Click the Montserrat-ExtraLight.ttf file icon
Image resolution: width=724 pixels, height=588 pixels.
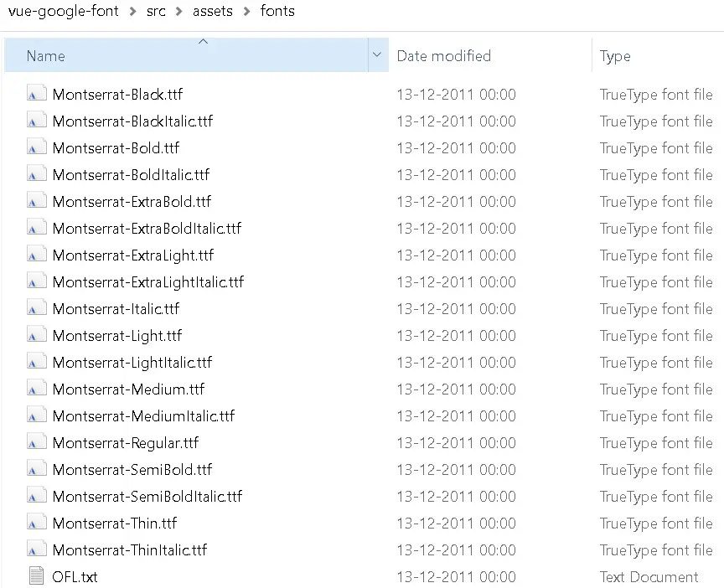point(37,254)
